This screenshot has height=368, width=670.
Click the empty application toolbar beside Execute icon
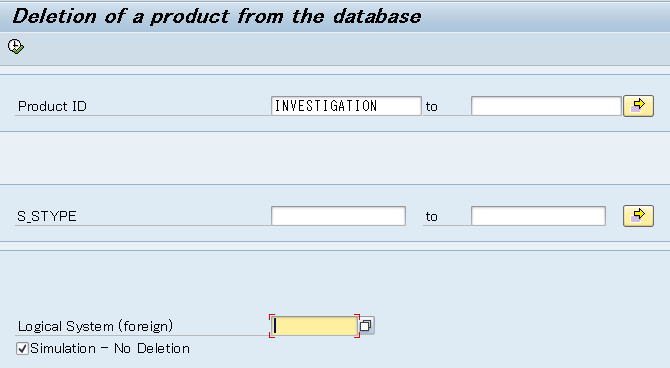[x=342, y=47]
